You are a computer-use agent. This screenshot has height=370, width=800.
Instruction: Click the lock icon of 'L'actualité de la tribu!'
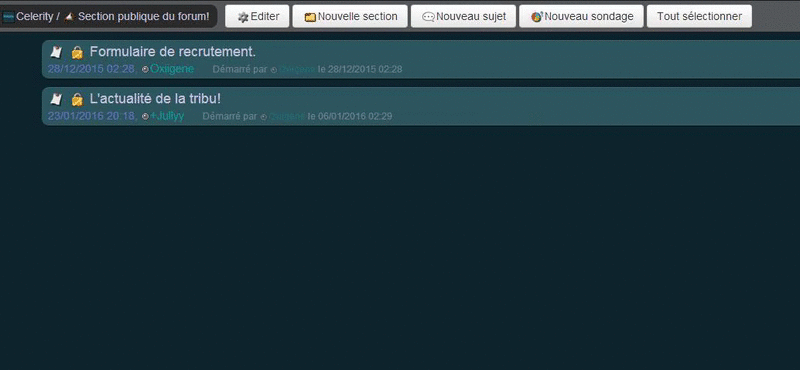point(77,99)
